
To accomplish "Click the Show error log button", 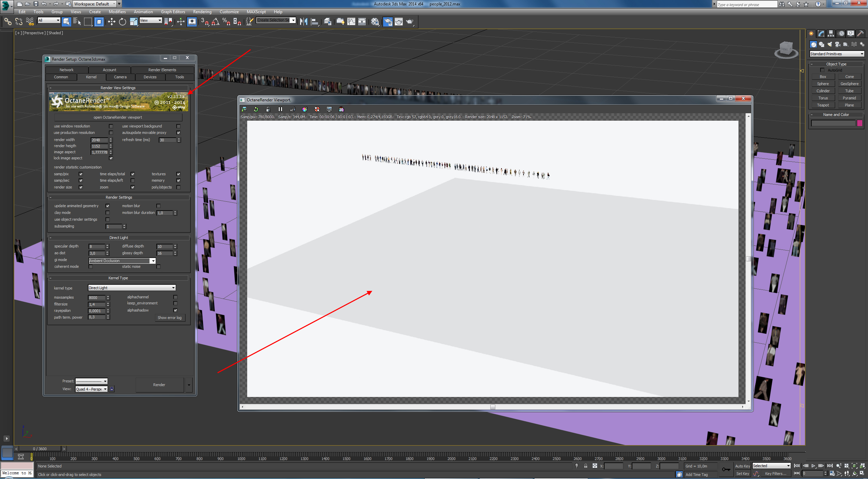I will point(170,318).
